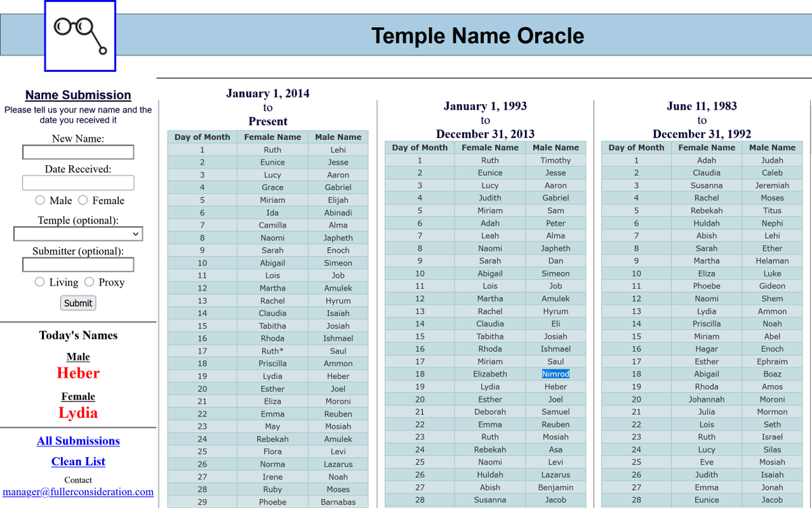The image size is (812, 508).
Task: Click January 1, 2014 date heading
Action: tap(268, 93)
